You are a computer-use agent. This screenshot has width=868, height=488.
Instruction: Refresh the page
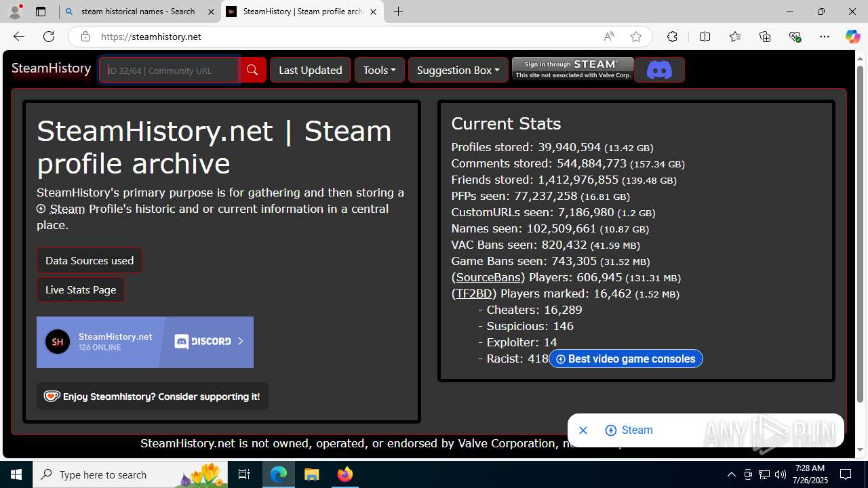pos(49,37)
